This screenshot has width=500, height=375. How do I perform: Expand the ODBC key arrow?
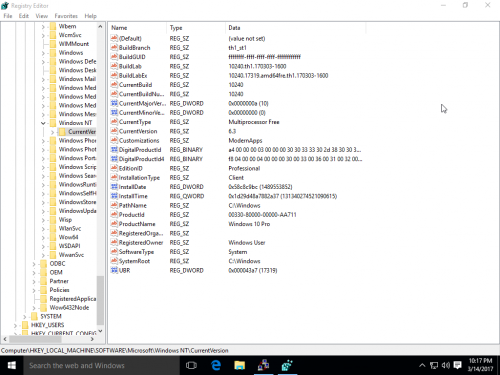pyautogui.click(x=34, y=264)
